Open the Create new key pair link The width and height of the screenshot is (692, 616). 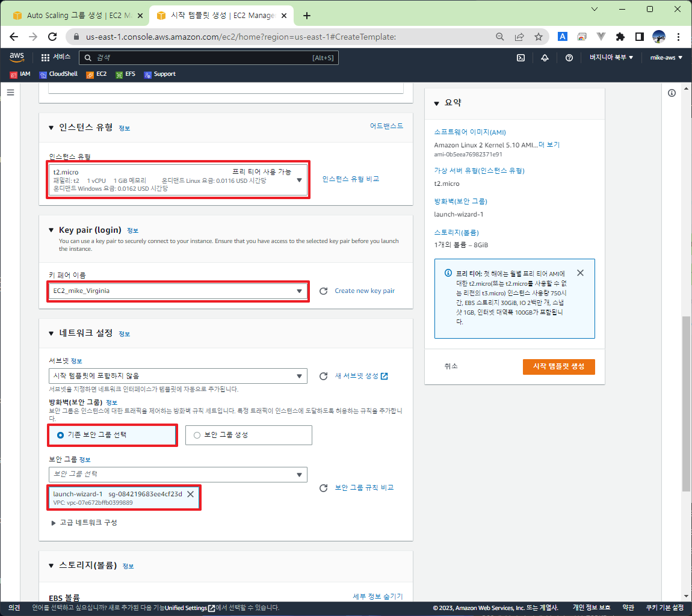pyautogui.click(x=365, y=291)
